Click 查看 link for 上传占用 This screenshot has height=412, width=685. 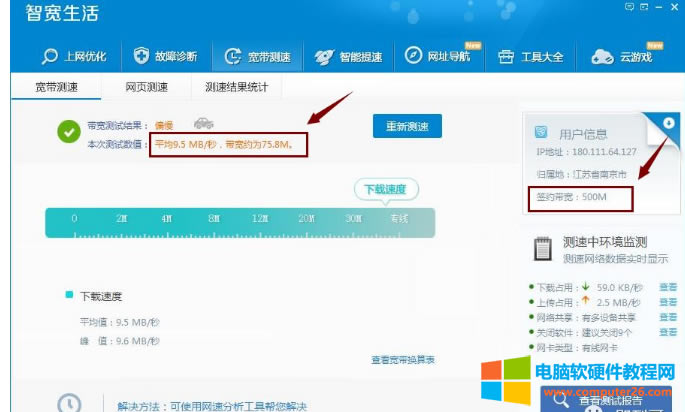pos(668,302)
